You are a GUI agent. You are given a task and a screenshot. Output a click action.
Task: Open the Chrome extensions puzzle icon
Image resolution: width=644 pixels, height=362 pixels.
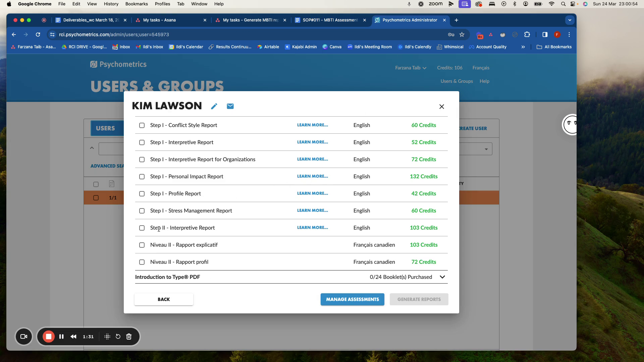point(527,35)
